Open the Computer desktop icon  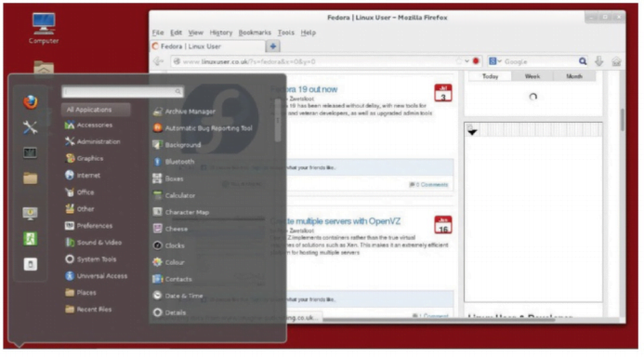(x=44, y=28)
